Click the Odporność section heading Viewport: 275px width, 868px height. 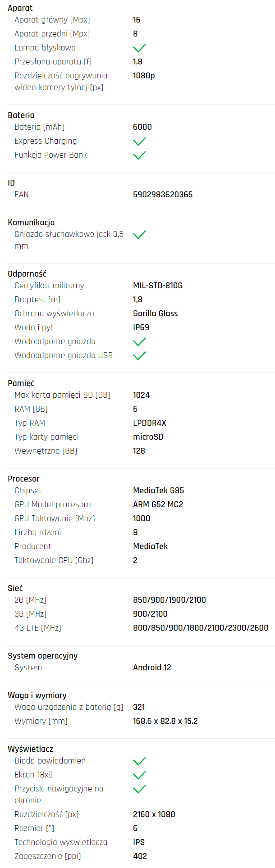27,274
